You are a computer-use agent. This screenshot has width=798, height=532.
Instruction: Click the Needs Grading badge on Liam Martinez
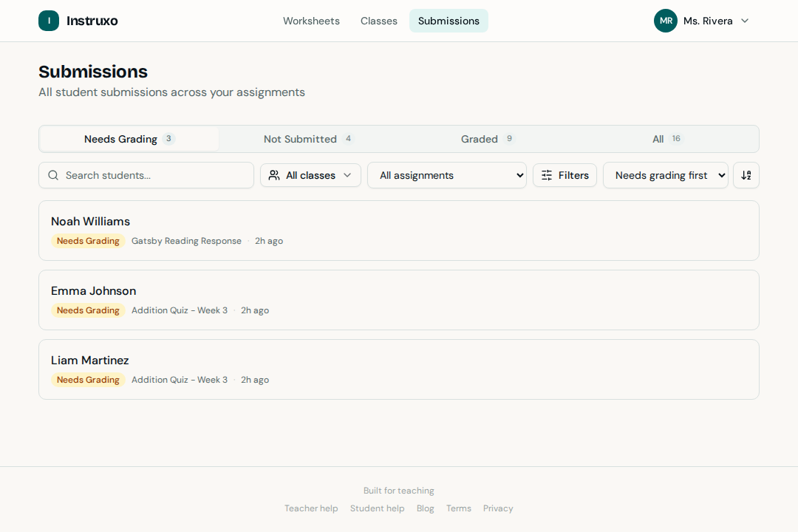pos(88,379)
